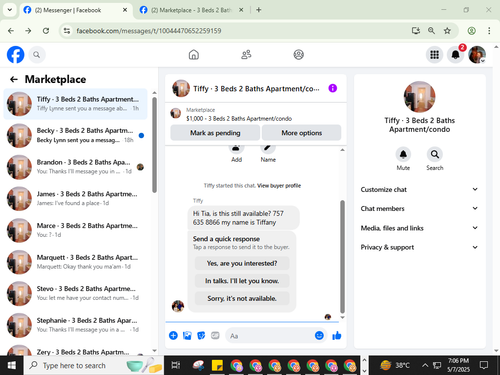Image resolution: width=500 pixels, height=375 pixels.
Task: Open a new Chrome tab
Action: (x=259, y=10)
